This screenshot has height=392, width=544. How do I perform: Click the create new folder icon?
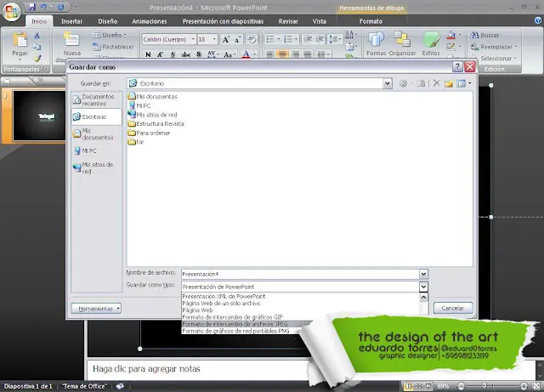[x=448, y=83]
